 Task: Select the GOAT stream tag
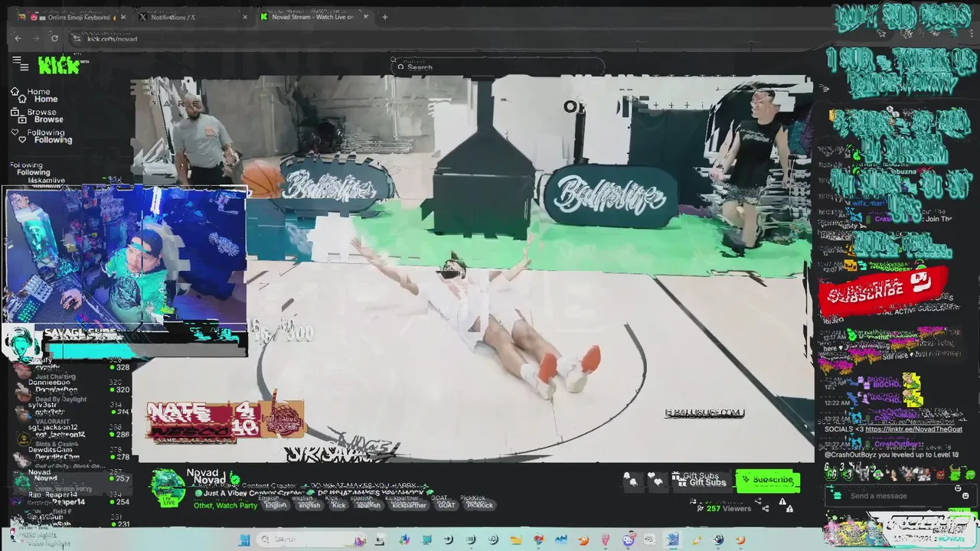pyautogui.click(x=446, y=505)
